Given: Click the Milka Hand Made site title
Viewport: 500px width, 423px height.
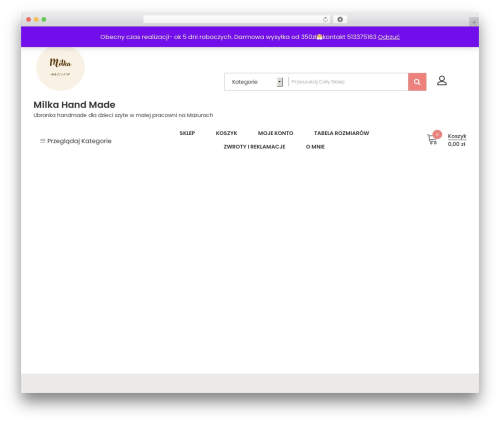Looking at the screenshot, I should pyautogui.click(x=74, y=105).
